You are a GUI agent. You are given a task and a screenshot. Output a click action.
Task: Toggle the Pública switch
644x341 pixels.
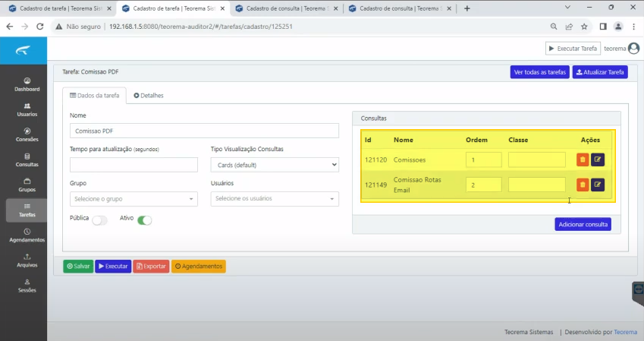100,220
